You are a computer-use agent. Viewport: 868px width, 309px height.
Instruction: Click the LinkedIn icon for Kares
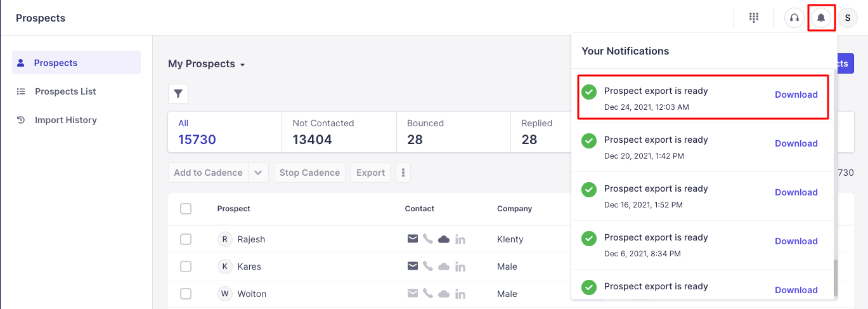(460, 266)
